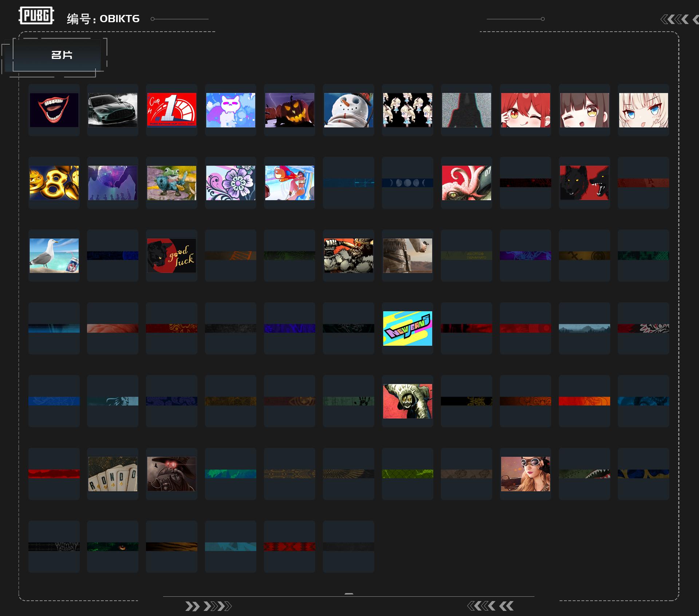This screenshot has width=699, height=616.
Task: Pick the RONDO playing cards nameplate
Action: [113, 474]
